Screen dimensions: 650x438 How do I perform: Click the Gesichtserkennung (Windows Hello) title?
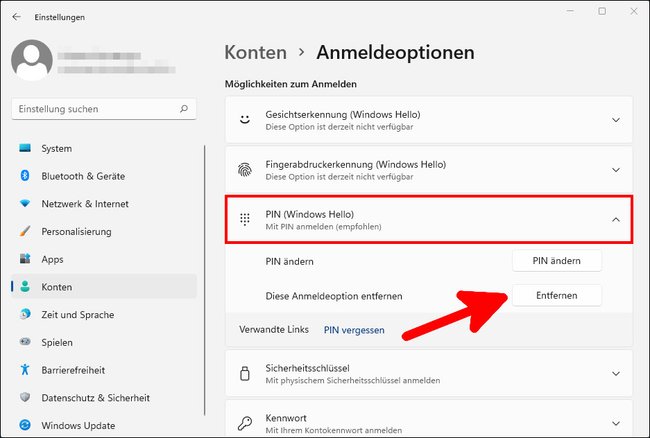coord(343,114)
